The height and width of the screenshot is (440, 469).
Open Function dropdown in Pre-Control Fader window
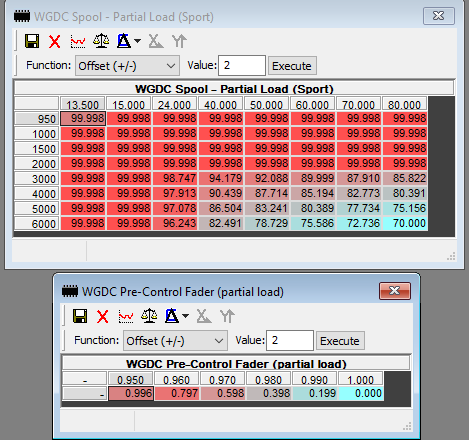click(x=175, y=341)
